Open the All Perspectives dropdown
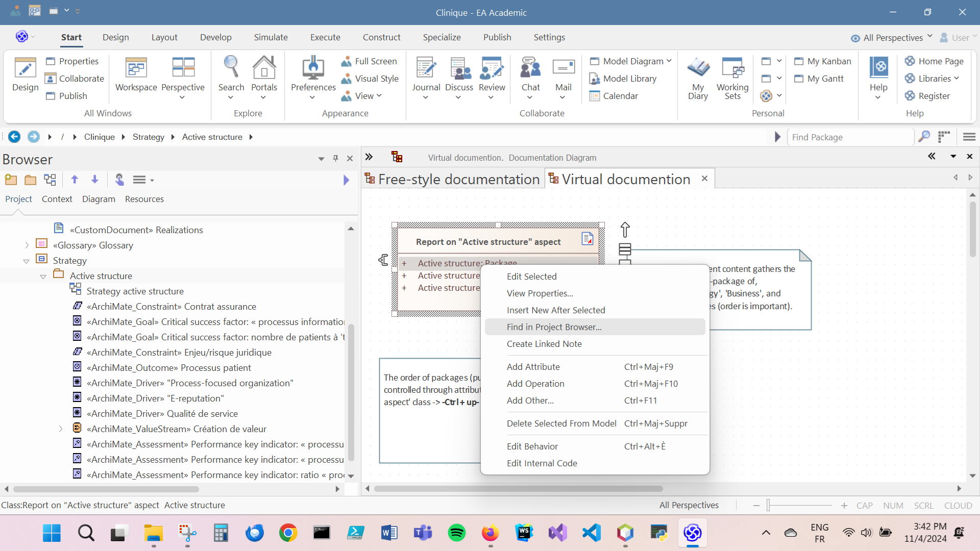 [x=892, y=38]
